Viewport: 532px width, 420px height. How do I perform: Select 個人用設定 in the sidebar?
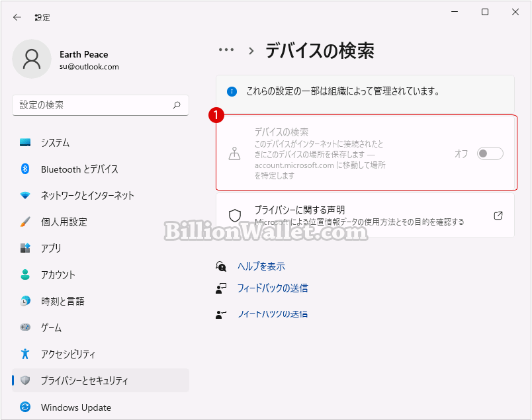click(101, 222)
